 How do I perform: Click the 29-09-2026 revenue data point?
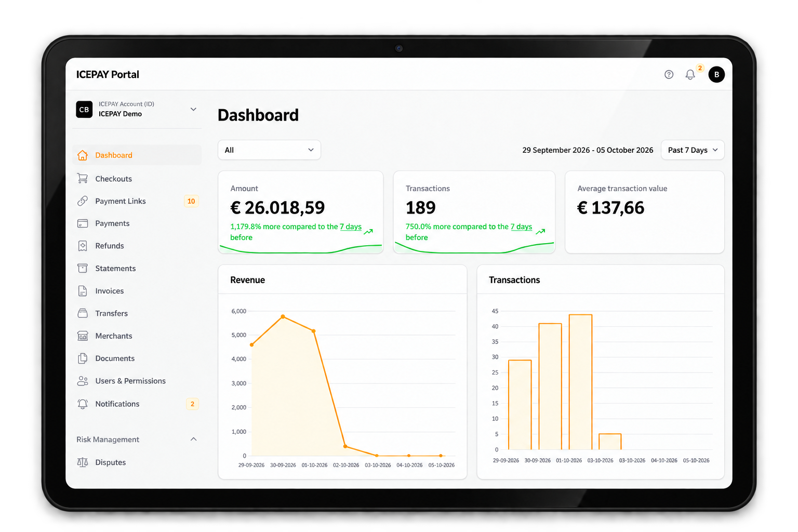(x=252, y=345)
